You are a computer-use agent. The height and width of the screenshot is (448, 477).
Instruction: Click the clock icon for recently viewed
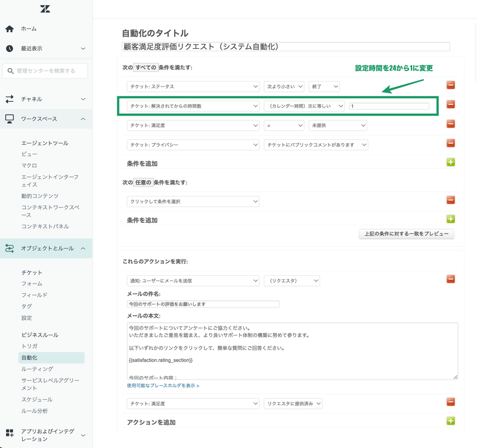pos(10,48)
